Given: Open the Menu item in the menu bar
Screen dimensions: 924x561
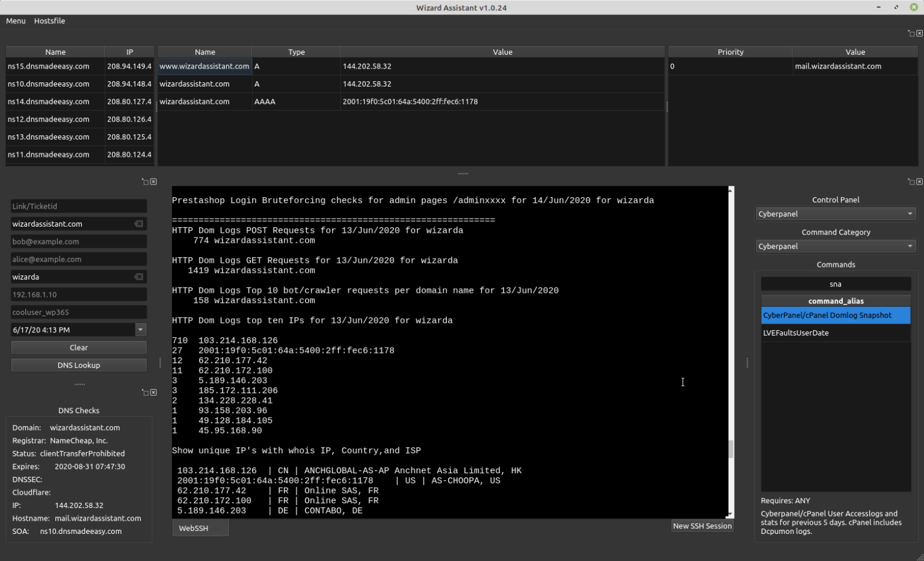Looking at the screenshot, I should (x=15, y=20).
